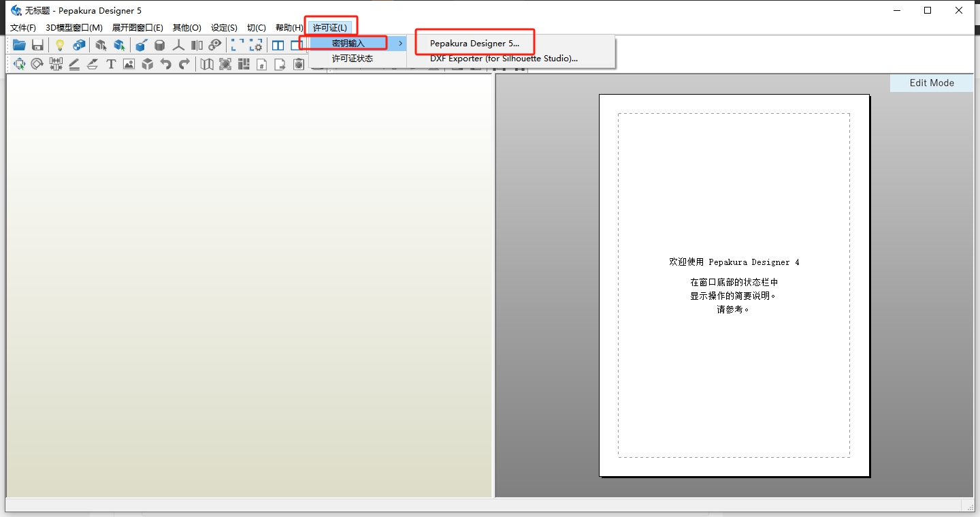Choose 许可证状态 from the license menu
Image resolution: width=980 pixels, height=517 pixels.
pyautogui.click(x=359, y=59)
